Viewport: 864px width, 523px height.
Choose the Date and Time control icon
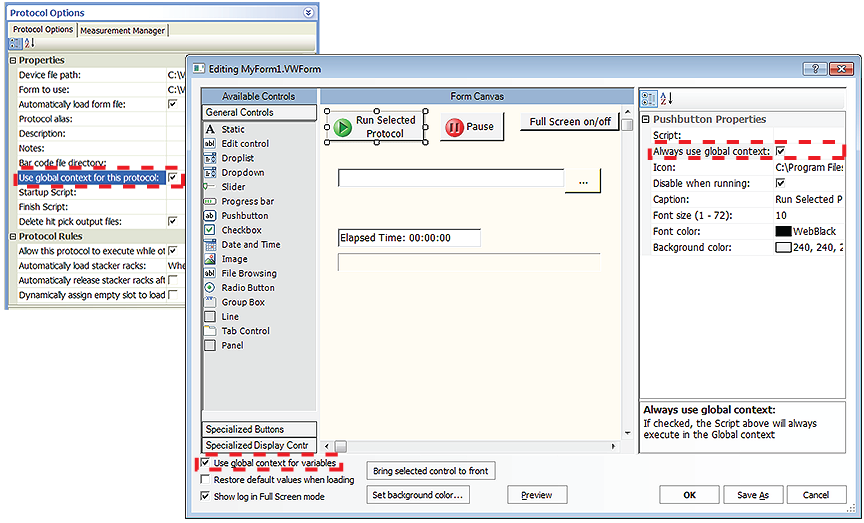click(x=210, y=245)
